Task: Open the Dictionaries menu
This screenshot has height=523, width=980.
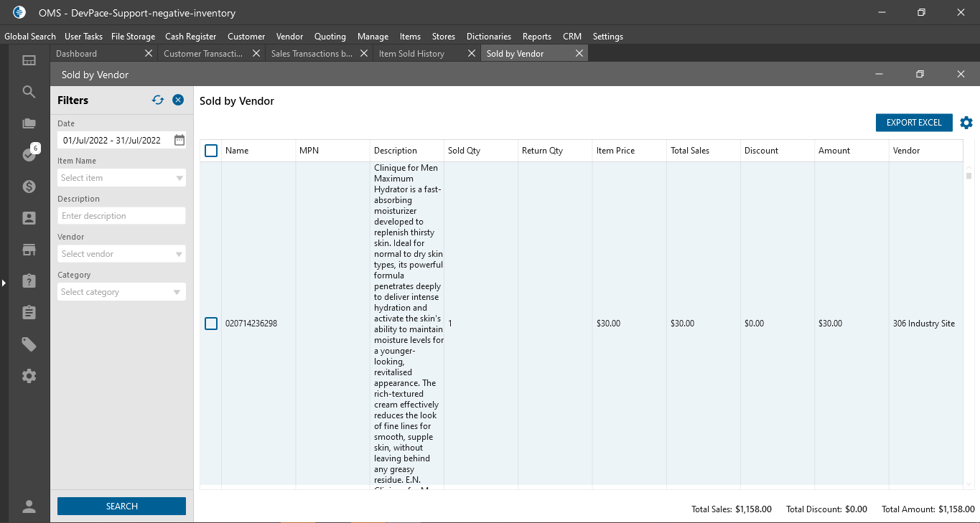Action: coord(489,36)
